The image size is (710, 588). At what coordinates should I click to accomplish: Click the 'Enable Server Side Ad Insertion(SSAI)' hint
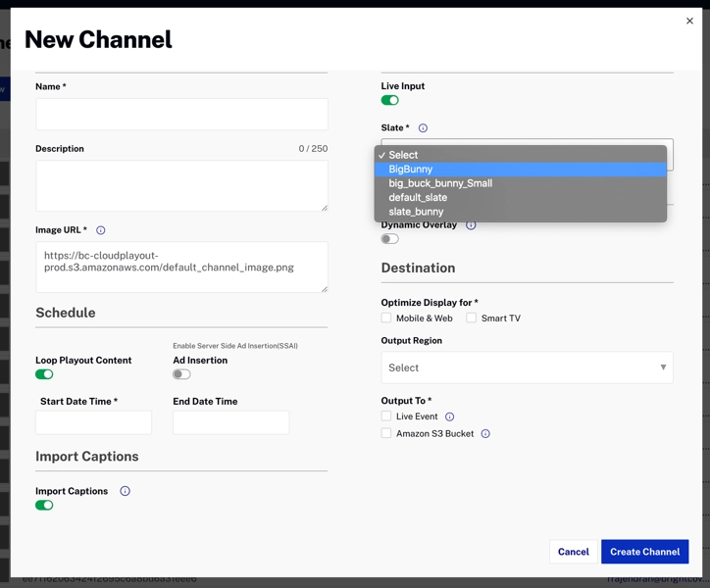pos(235,346)
